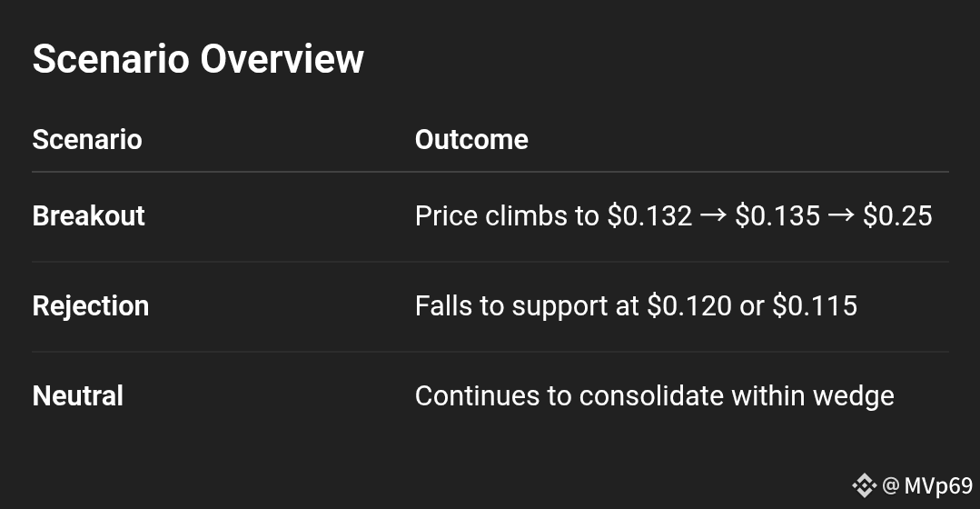Click the word "wedge" in Neutral outcome
This screenshot has height=509, width=980.
[x=853, y=396]
